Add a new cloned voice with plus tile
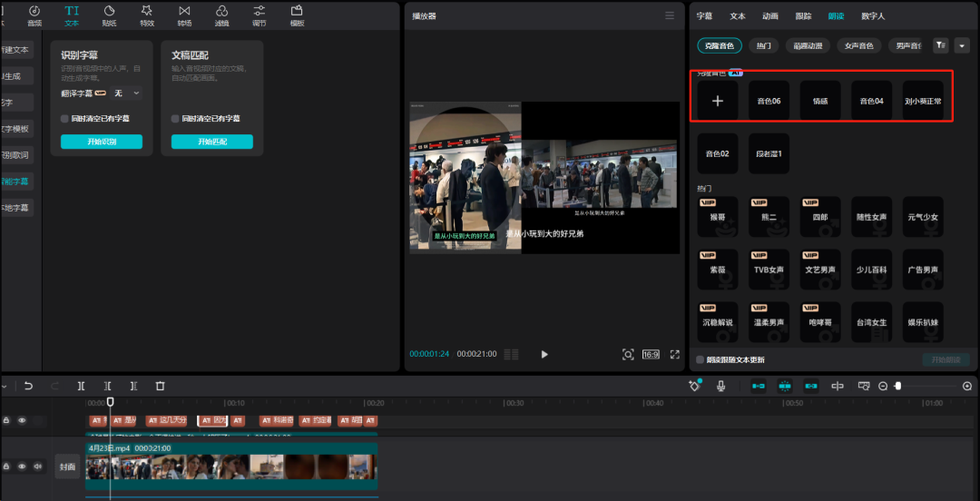 (x=718, y=101)
